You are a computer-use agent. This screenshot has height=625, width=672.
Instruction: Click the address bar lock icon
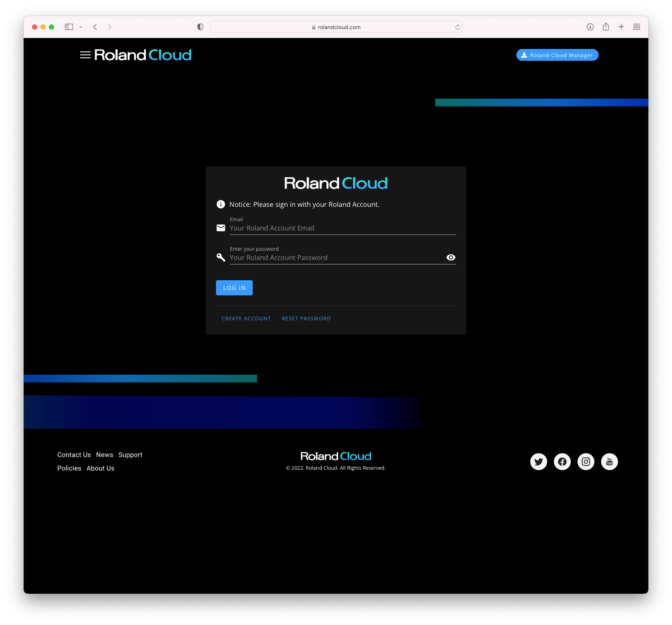[x=314, y=27]
